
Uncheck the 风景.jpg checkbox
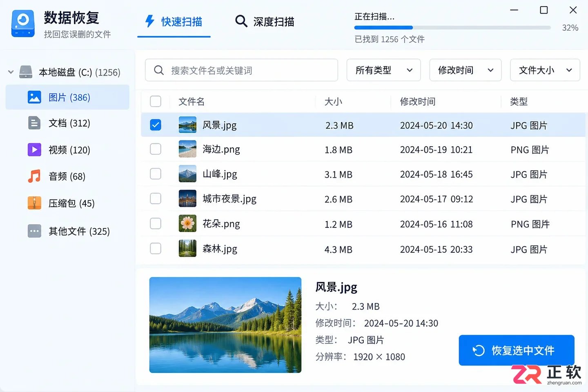click(156, 125)
